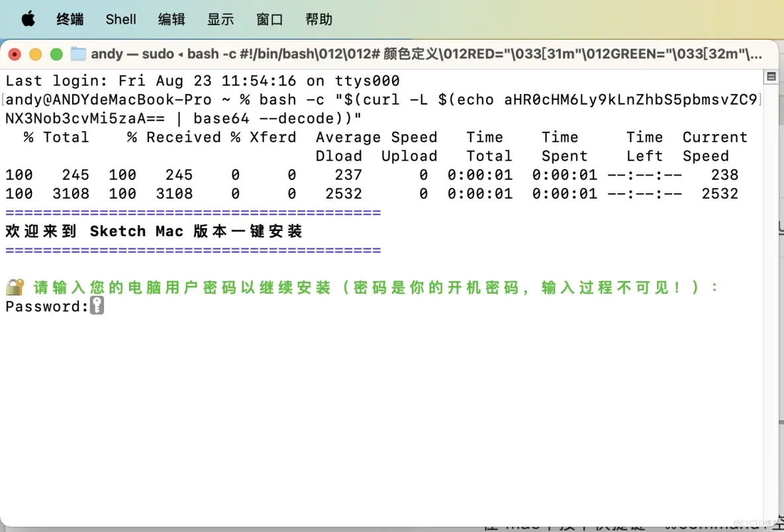784x532 pixels.
Task: Click the 'Xferd' column header
Action: pos(273,138)
